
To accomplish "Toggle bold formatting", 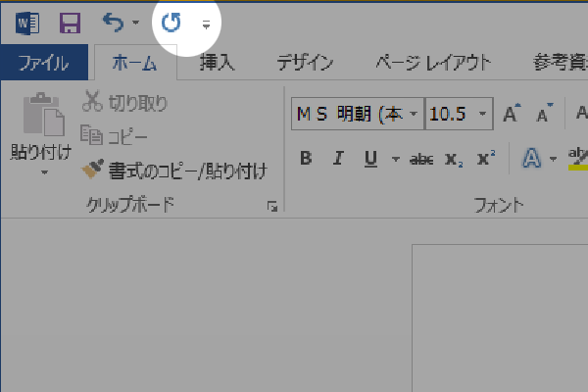I will [x=306, y=159].
